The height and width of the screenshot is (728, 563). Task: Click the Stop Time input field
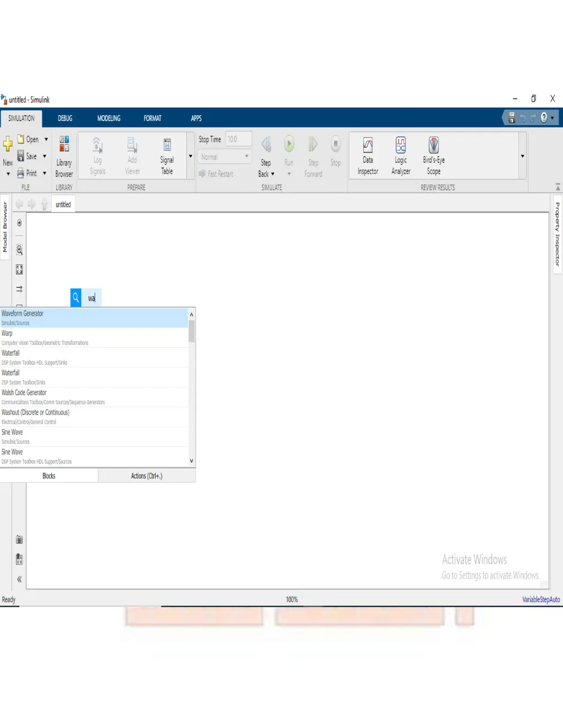(x=239, y=139)
